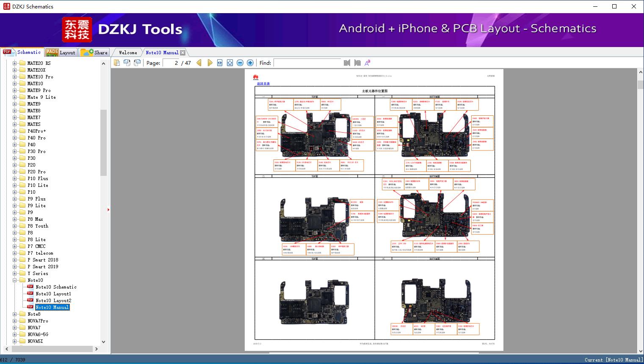Viewport: 644px width, 364px height.
Task: Select the MATE9 Pro folder
Action: tap(39, 90)
